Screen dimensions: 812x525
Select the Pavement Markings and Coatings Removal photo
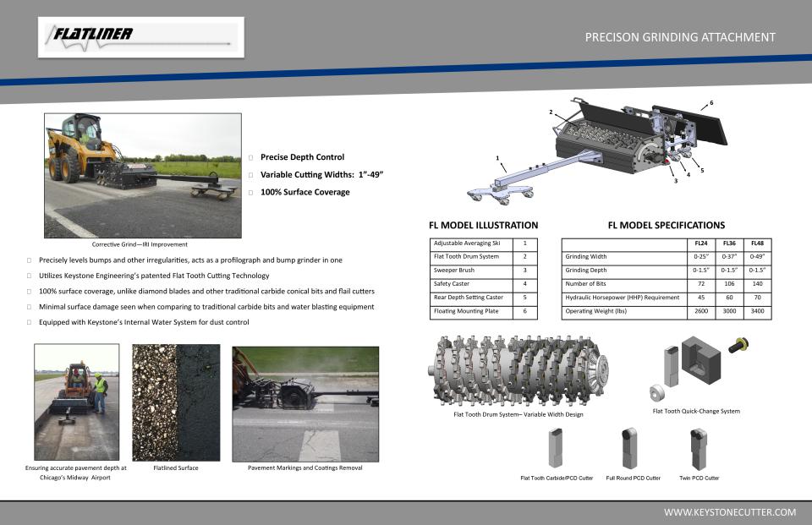pyautogui.click(x=305, y=404)
